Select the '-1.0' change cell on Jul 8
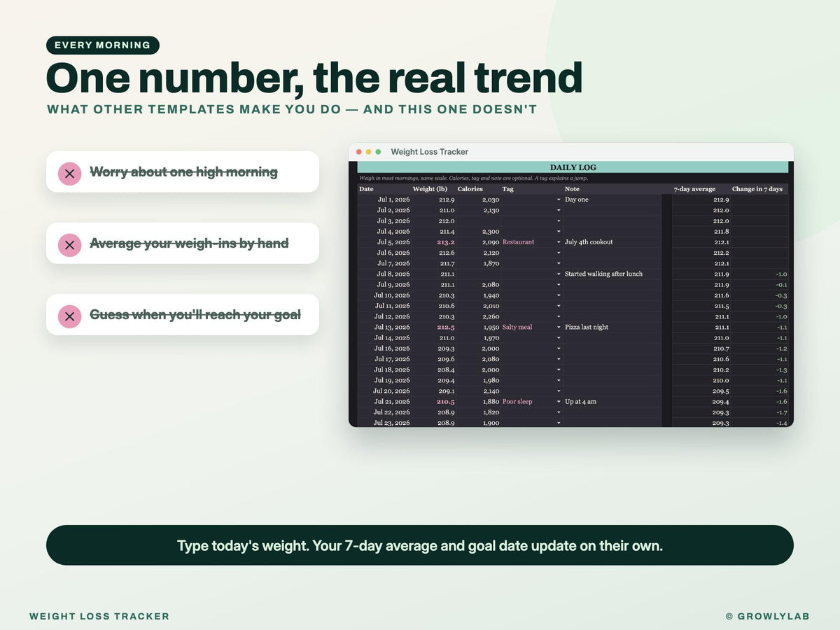The image size is (840, 630). tap(759, 274)
